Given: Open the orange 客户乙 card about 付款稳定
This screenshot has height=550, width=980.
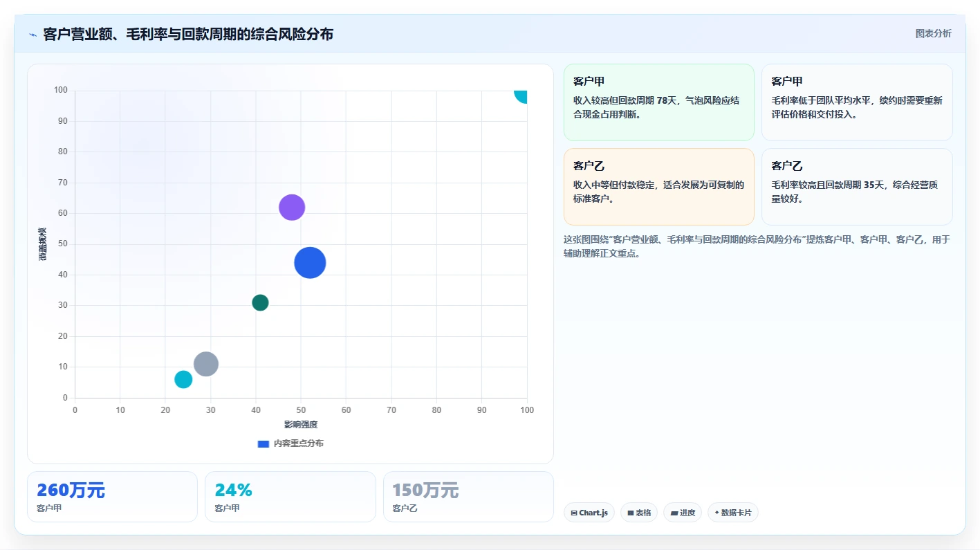Looking at the screenshot, I should pos(659,187).
